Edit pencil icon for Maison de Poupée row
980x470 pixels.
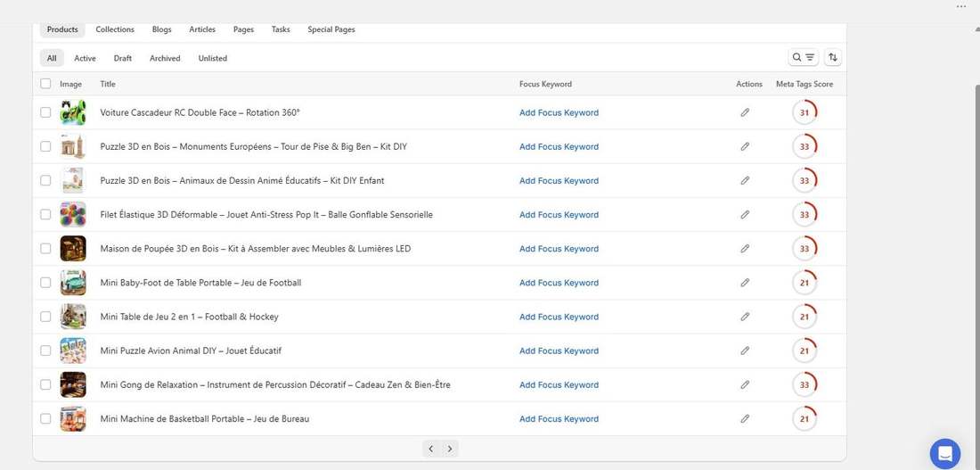click(745, 249)
